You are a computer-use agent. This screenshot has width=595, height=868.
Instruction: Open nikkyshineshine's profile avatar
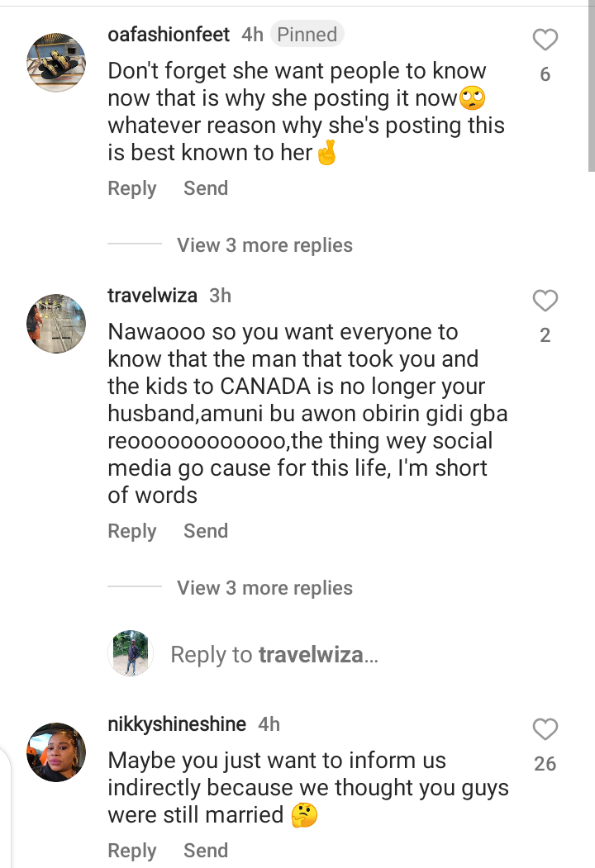point(56,752)
